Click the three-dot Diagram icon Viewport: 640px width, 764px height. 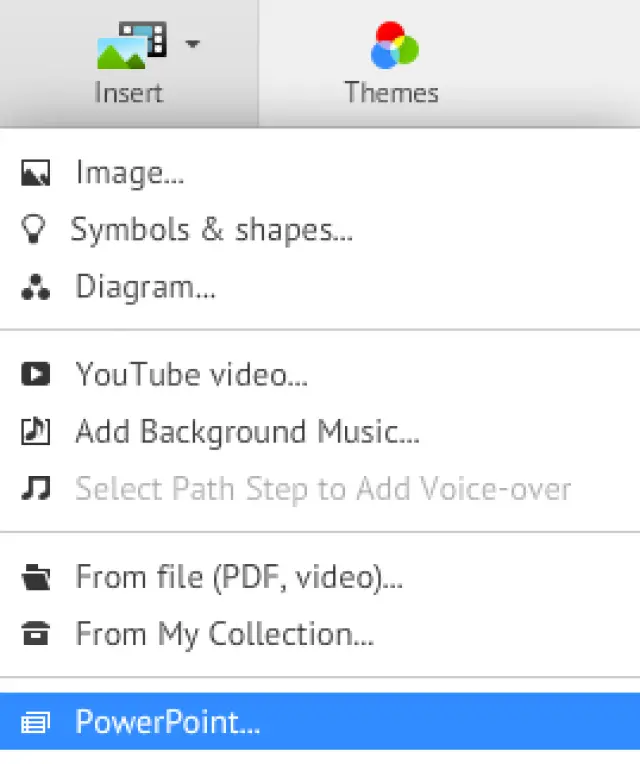coord(35,288)
